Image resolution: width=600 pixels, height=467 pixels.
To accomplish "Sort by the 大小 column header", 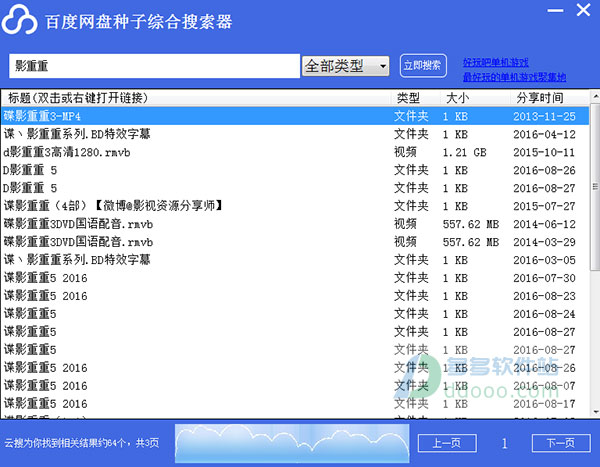I will click(475, 98).
